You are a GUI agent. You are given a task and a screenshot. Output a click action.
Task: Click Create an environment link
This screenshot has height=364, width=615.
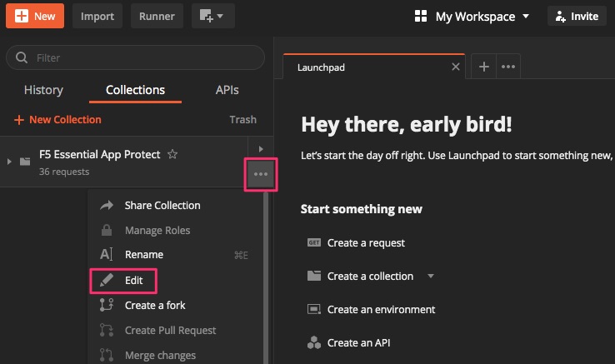point(381,310)
